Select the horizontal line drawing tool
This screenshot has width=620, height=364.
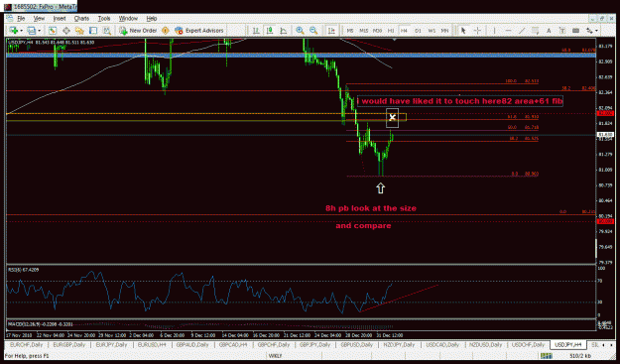coord(509,31)
